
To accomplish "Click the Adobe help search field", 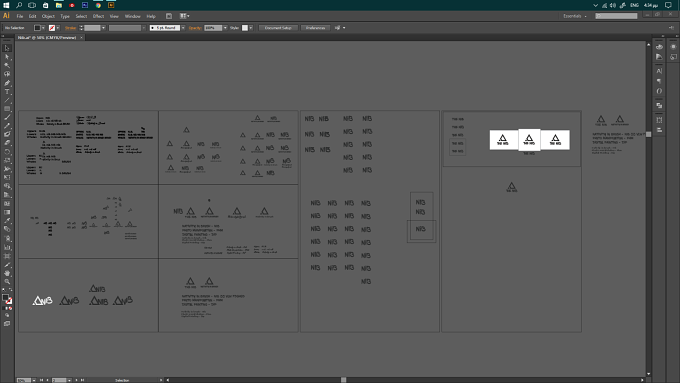I will pyautogui.click(x=616, y=16).
